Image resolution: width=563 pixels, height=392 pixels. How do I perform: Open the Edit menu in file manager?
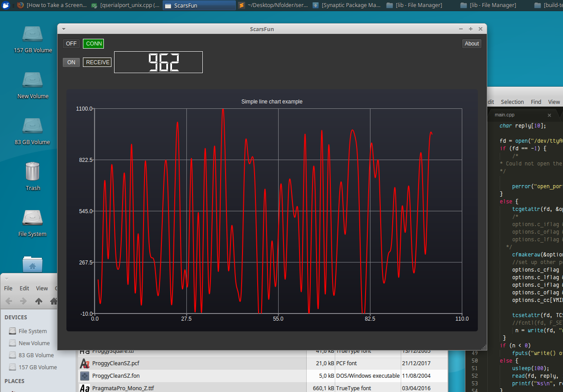point(25,289)
